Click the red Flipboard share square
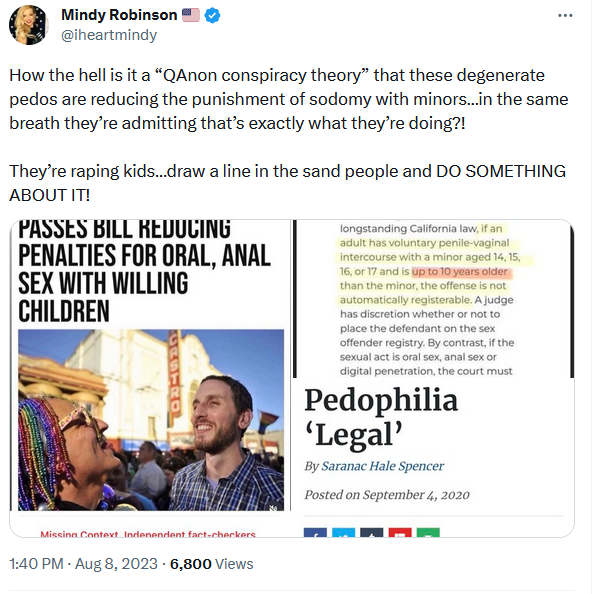 400,532
